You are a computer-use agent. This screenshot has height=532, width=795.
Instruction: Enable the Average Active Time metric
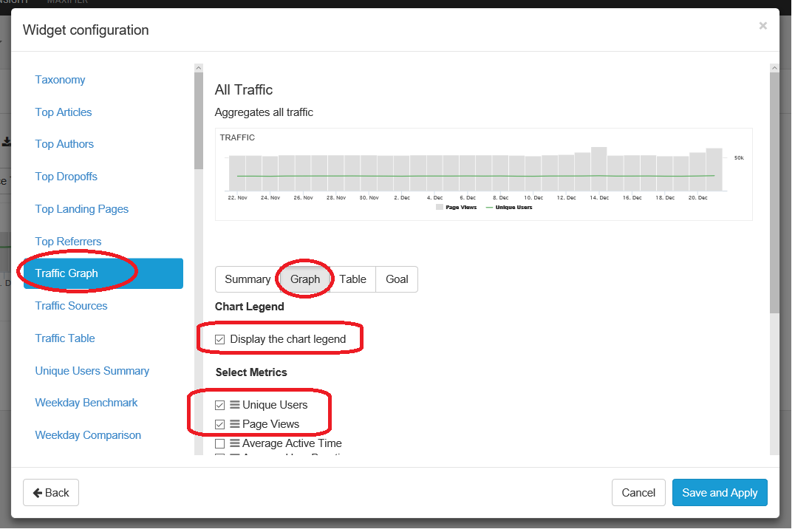pos(221,446)
